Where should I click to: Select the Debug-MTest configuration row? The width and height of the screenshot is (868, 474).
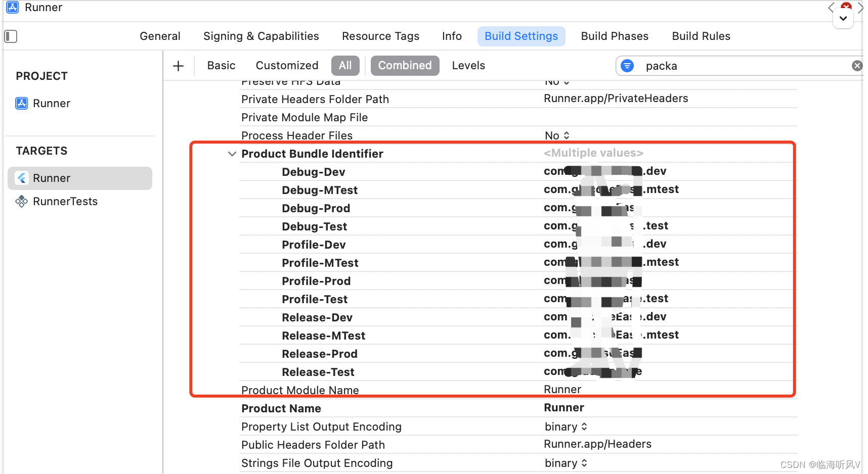click(518, 190)
